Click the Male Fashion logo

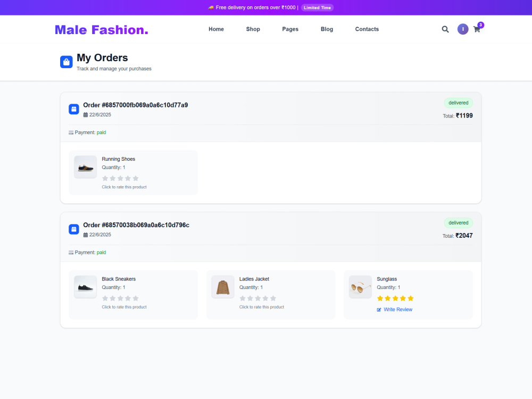pyautogui.click(x=102, y=30)
